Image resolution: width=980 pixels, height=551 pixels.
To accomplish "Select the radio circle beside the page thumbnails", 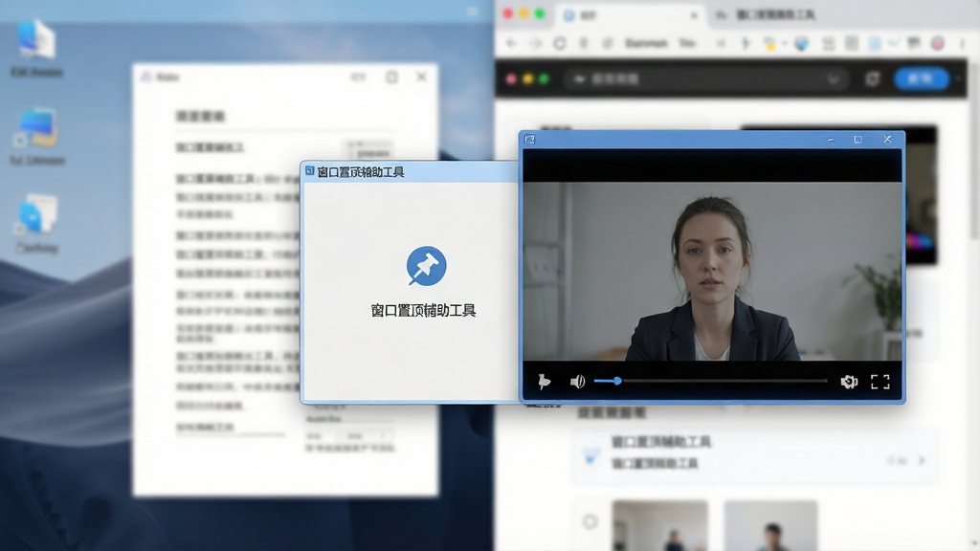I will [590, 521].
